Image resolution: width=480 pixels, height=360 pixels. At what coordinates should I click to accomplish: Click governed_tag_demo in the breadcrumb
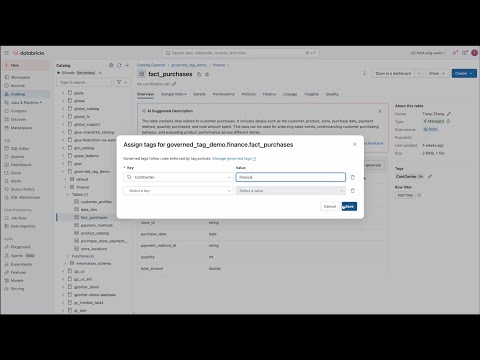click(x=189, y=65)
